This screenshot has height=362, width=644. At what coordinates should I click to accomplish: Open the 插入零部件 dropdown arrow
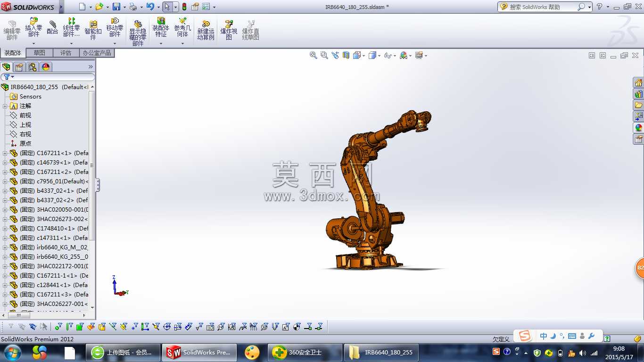[x=33, y=43]
